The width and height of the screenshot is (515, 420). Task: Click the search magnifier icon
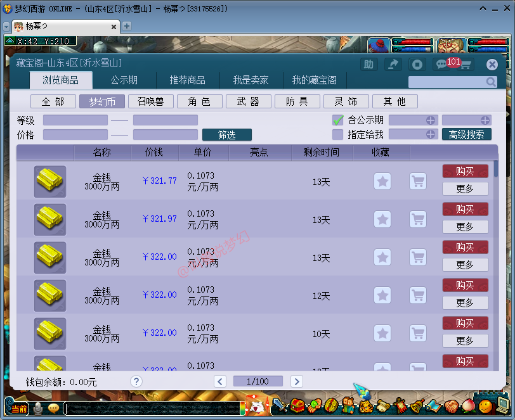point(491,82)
